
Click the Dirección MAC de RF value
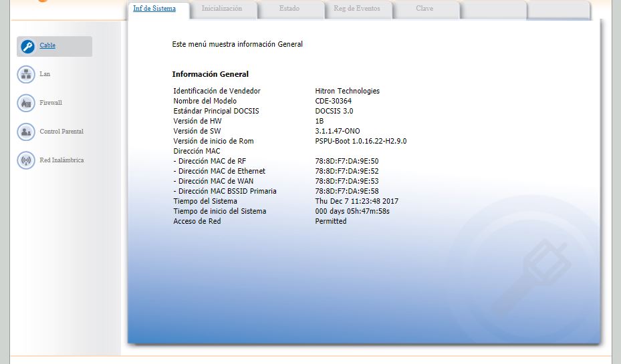click(346, 161)
